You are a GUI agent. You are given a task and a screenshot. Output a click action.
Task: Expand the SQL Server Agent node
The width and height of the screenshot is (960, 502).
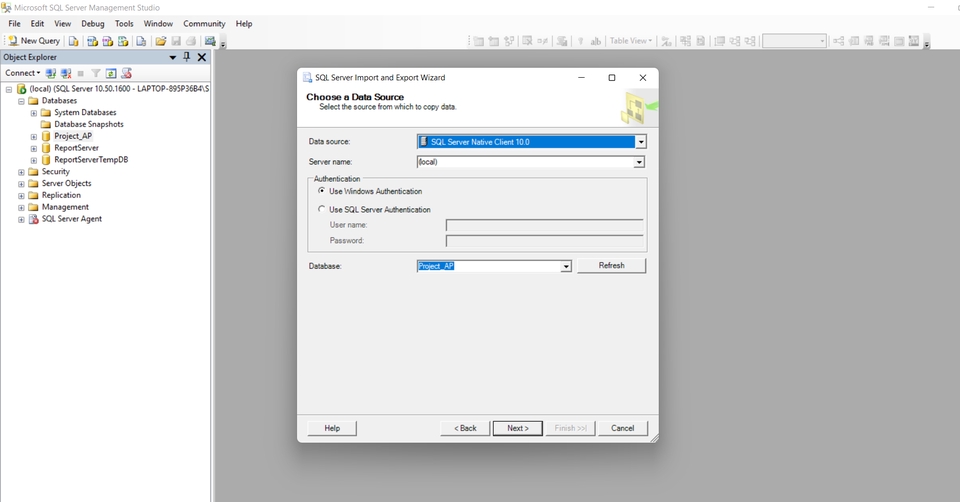point(21,219)
